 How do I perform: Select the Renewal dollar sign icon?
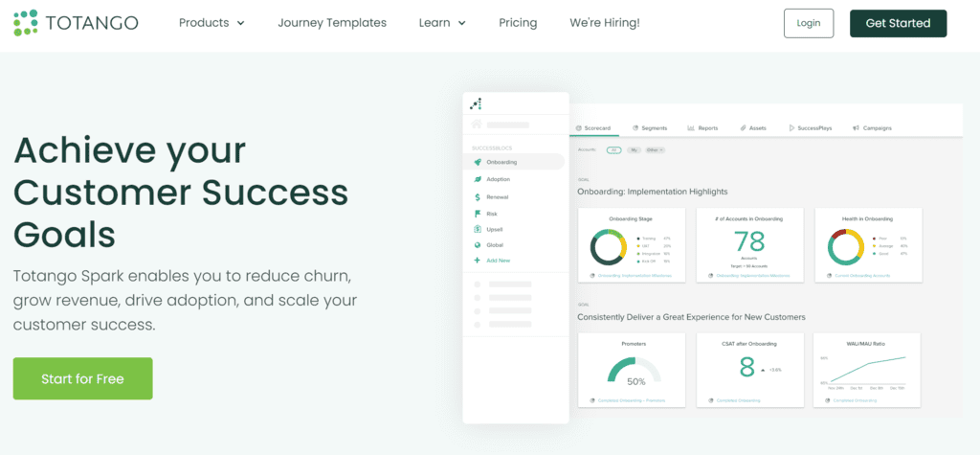click(x=478, y=196)
